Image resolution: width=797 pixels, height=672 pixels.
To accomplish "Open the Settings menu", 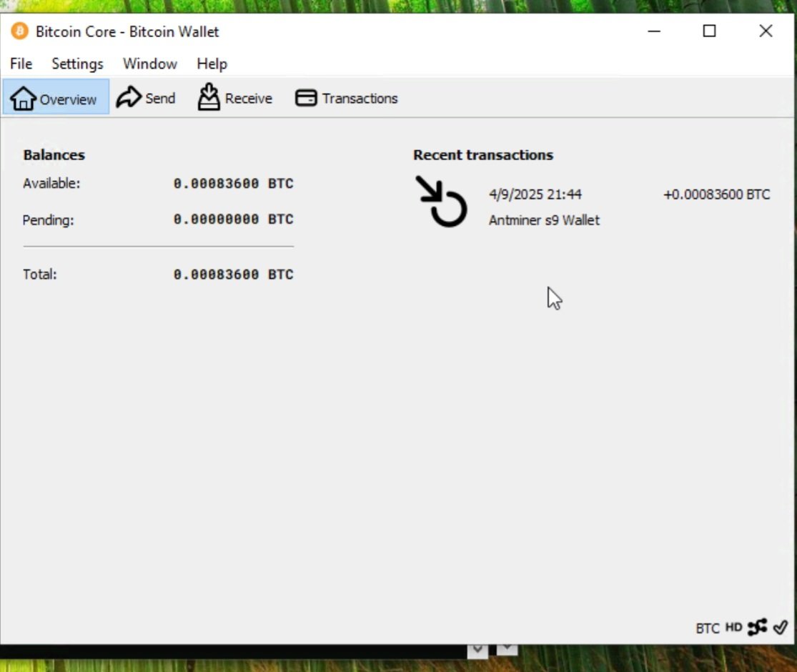I will point(76,64).
